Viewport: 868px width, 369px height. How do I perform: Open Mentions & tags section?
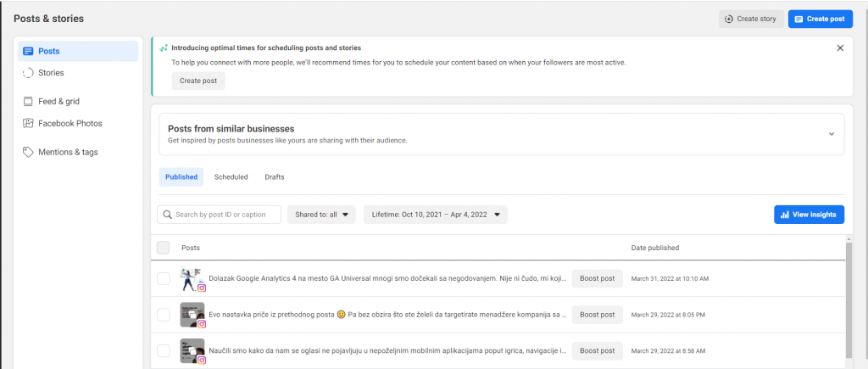click(x=78, y=152)
